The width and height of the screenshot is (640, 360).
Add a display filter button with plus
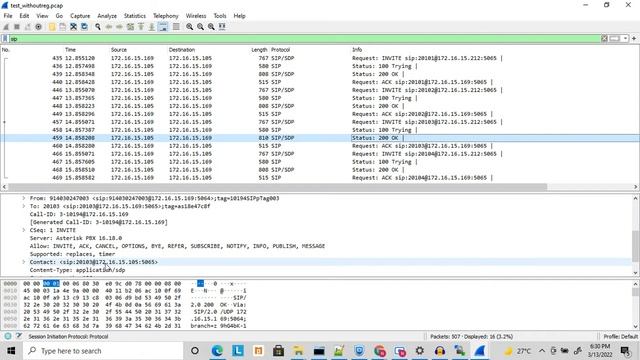coord(634,39)
